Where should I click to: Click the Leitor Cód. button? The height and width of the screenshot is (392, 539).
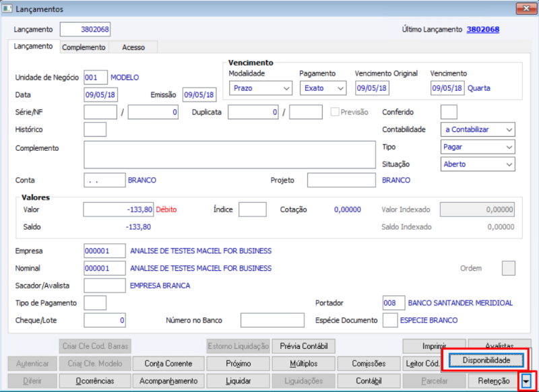point(422,363)
